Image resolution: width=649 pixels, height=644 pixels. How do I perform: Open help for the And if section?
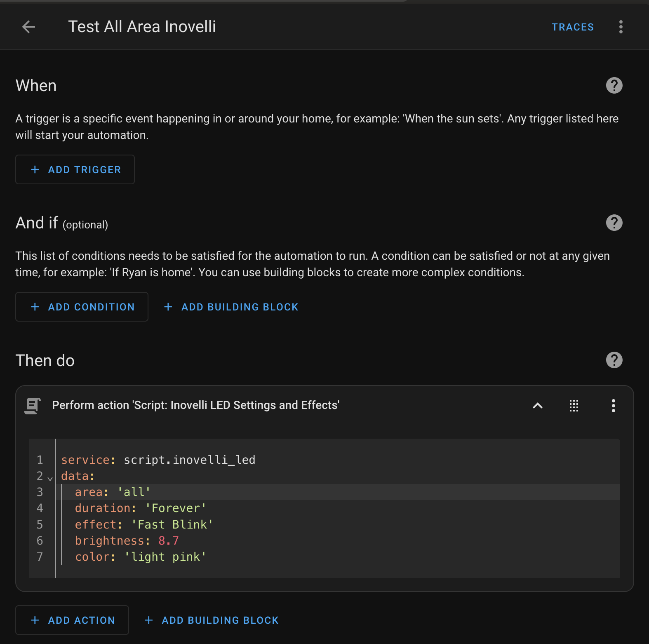coord(614,223)
